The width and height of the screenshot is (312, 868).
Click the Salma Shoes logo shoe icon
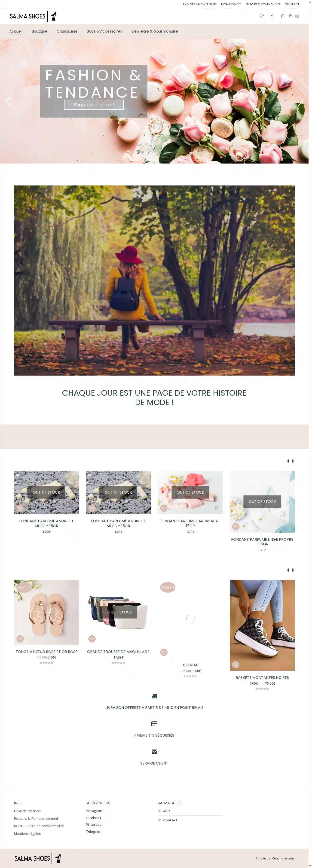click(x=54, y=16)
